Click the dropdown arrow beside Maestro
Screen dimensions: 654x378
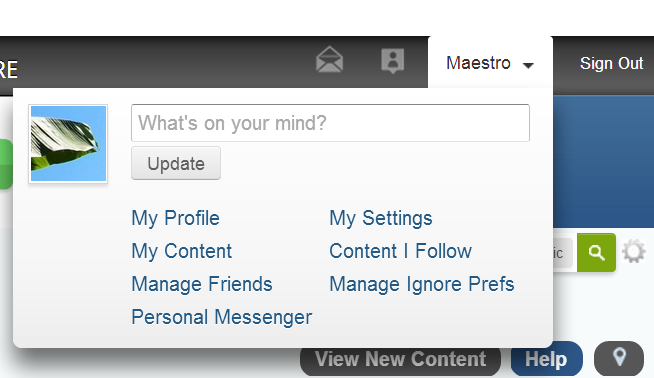point(528,65)
